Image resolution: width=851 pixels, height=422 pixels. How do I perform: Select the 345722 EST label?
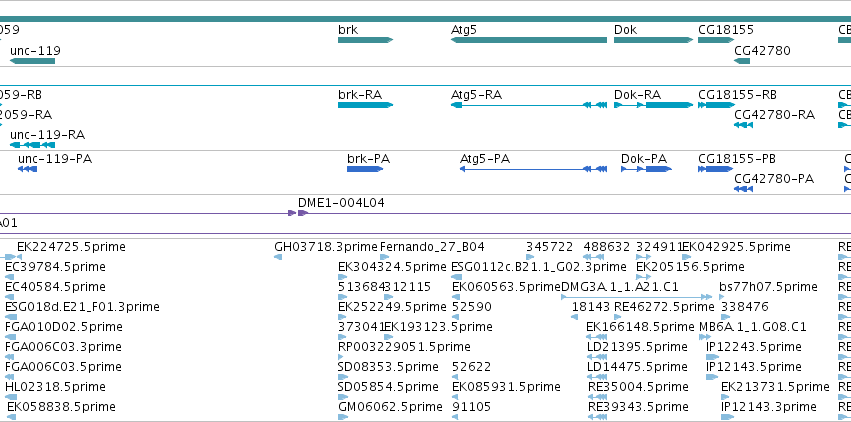click(x=549, y=247)
